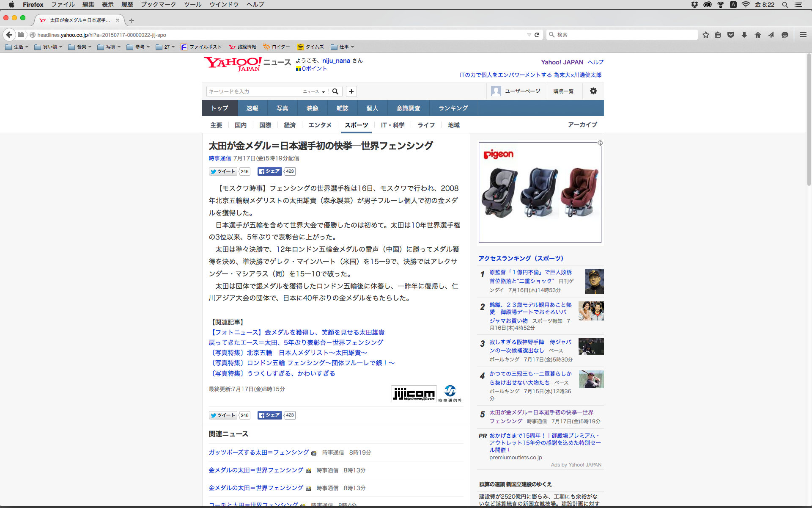Image resolution: width=812 pixels, height=508 pixels.
Task: Click the Firefox home icon
Action: 757,35
